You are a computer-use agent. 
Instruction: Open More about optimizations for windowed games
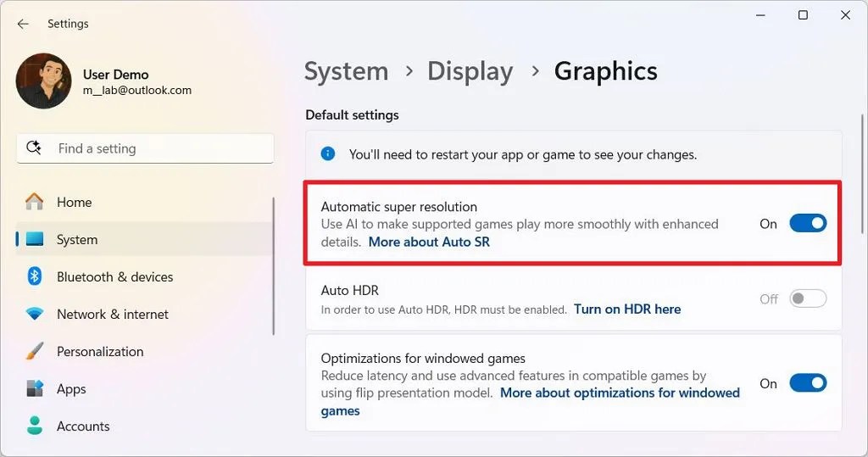click(531, 402)
